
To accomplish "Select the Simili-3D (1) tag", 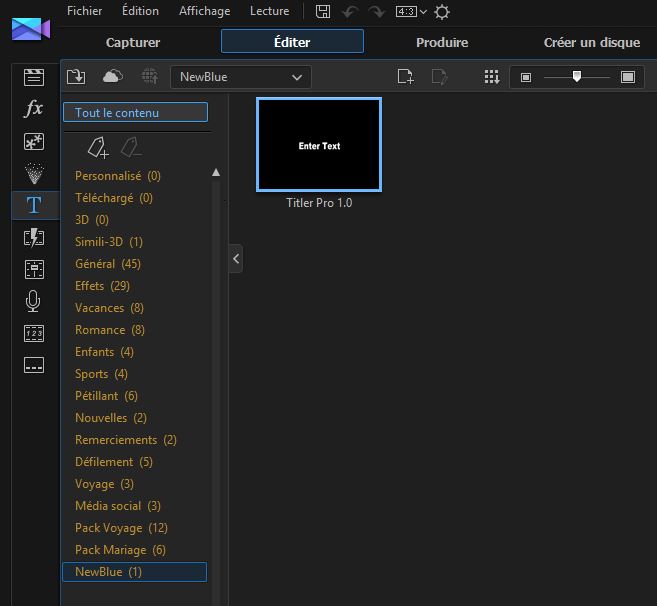I will tap(109, 242).
